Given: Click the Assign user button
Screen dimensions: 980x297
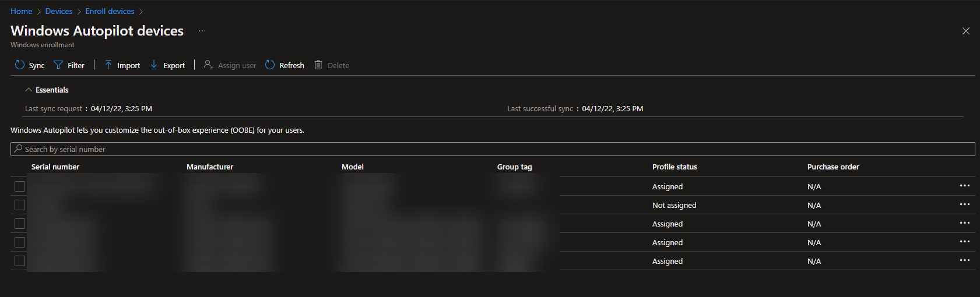Looking at the screenshot, I should pos(230,65).
